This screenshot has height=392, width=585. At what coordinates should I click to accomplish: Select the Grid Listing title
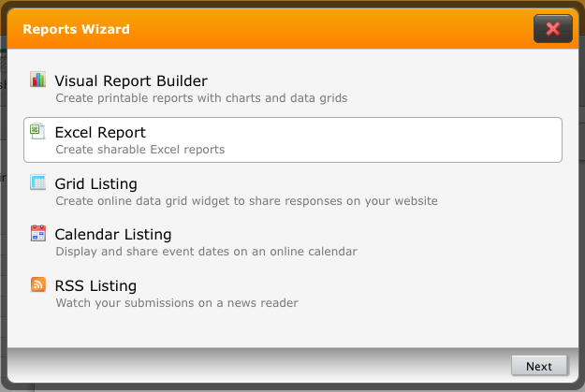95,183
